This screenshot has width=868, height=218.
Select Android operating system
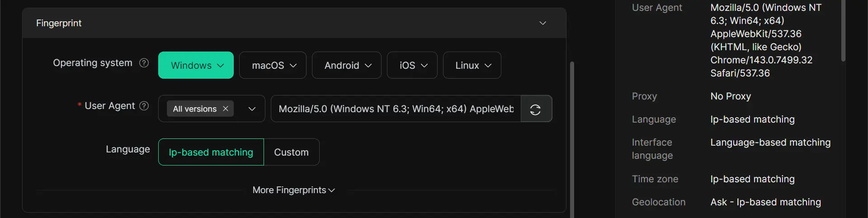pos(341,66)
